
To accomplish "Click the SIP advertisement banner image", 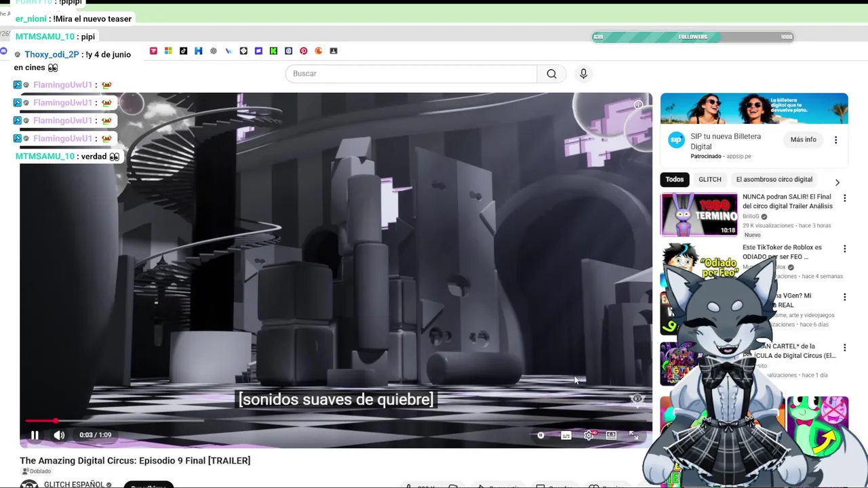I will pos(754,108).
